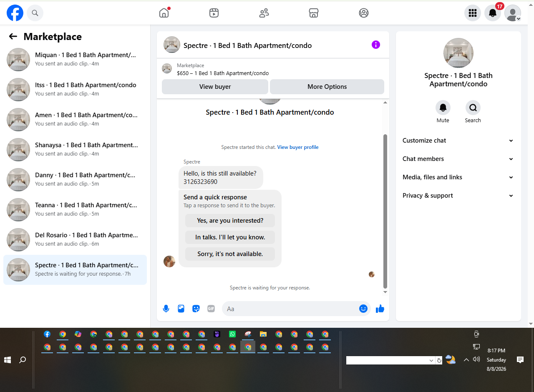This screenshot has width=534, height=392.
Task: Send quick reply "In talks. I'll let you know."
Action: (x=230, y=237)
